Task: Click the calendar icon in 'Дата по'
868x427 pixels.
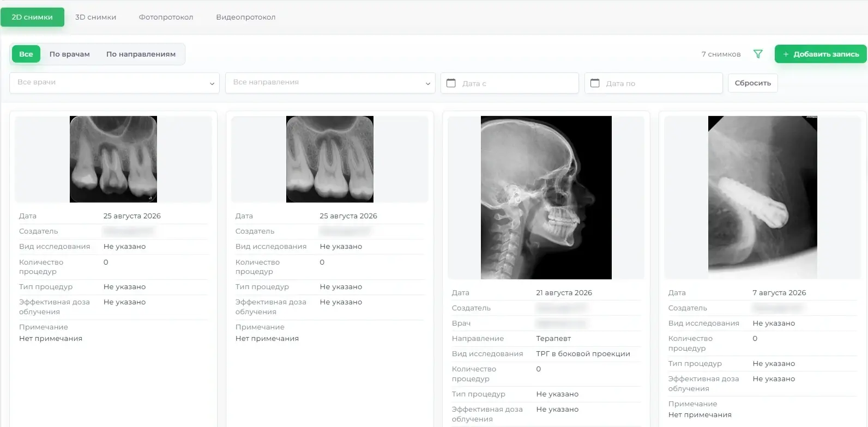Action: (x=595, y=83)
